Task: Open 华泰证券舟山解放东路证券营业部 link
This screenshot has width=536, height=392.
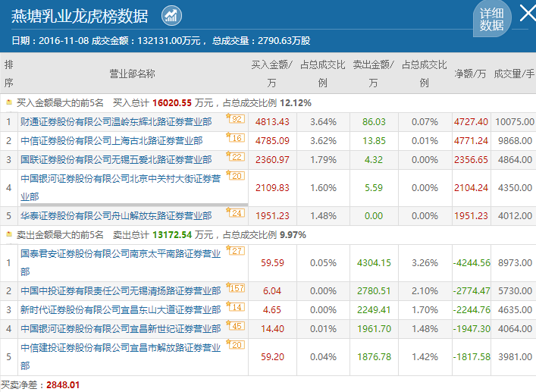Action: (x=116, y=216)
